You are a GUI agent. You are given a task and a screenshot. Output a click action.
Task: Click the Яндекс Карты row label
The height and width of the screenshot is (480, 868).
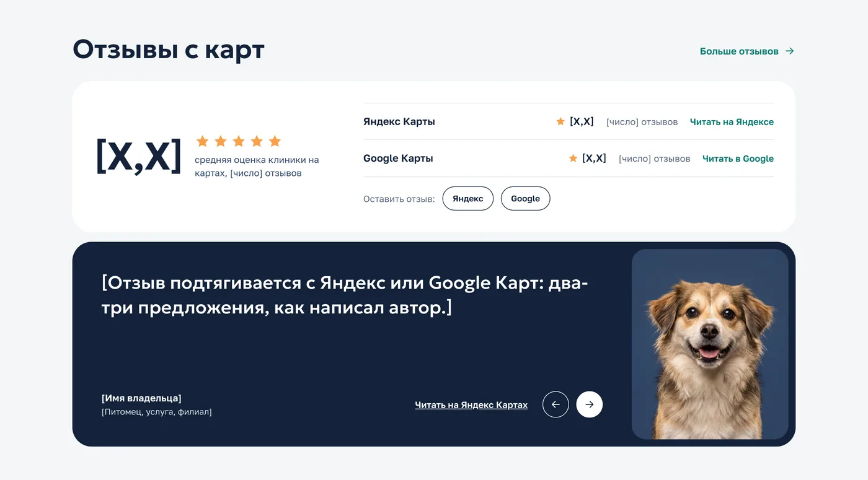tap(399, 121)
